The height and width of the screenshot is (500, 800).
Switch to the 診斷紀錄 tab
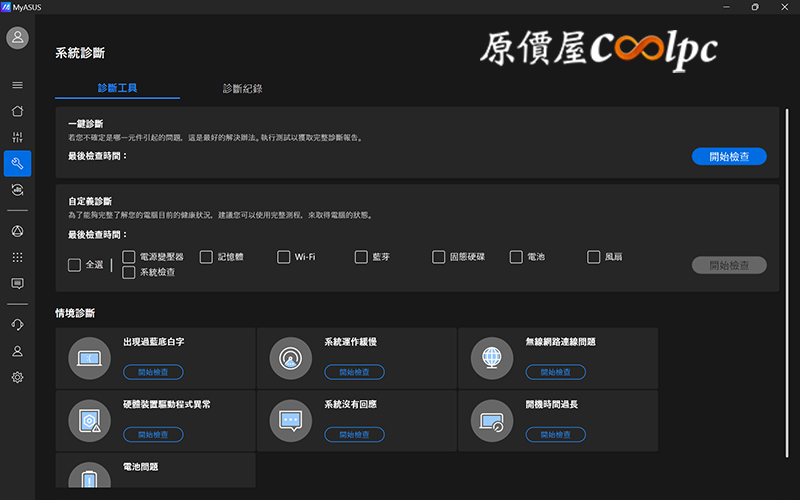[242, 88]
